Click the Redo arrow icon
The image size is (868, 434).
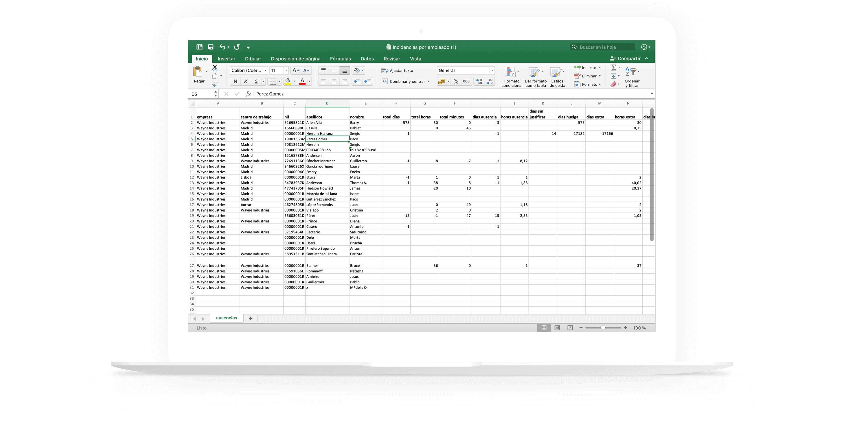237,47
